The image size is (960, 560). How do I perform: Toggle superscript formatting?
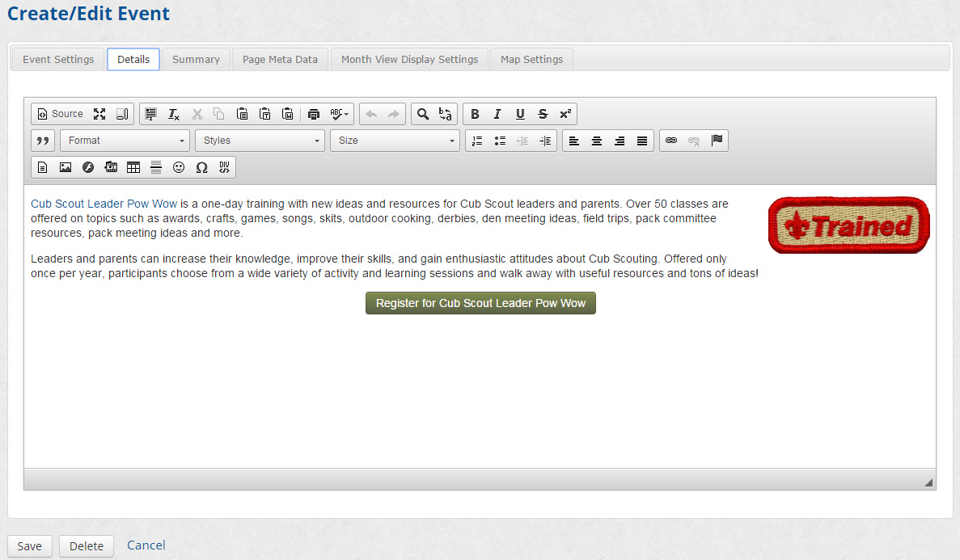pos(565,114)
